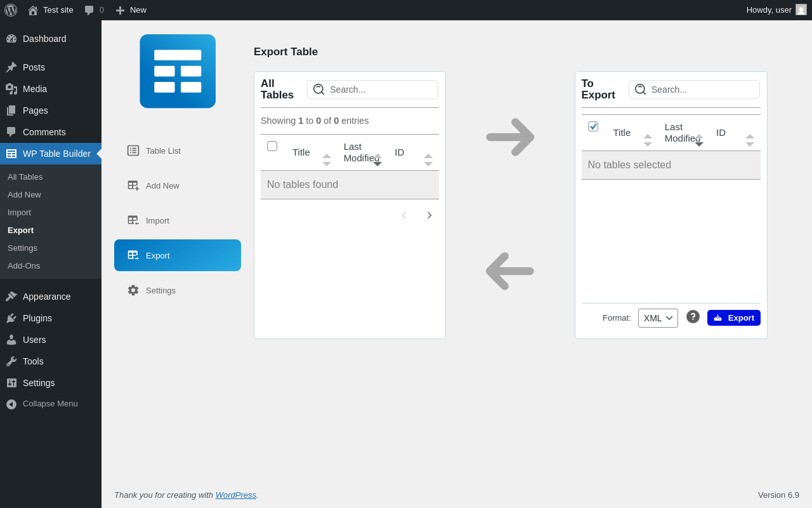Go to next page of All Tables
Screen dimensions: 812x508
[429, 215]
